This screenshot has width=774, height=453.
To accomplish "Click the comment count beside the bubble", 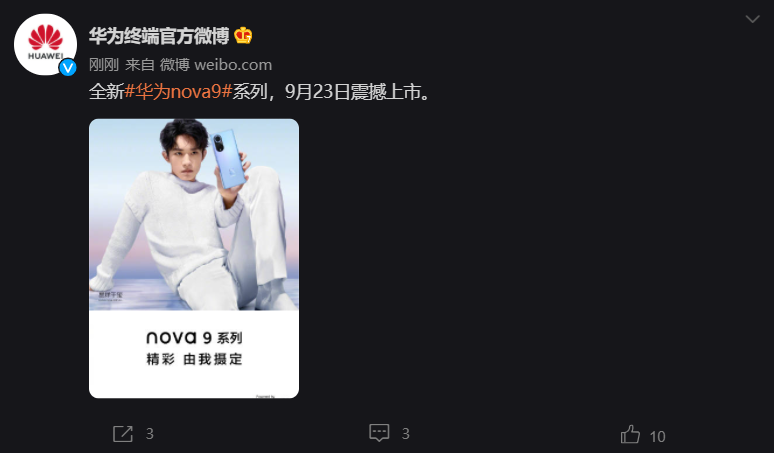I will 405,434.
